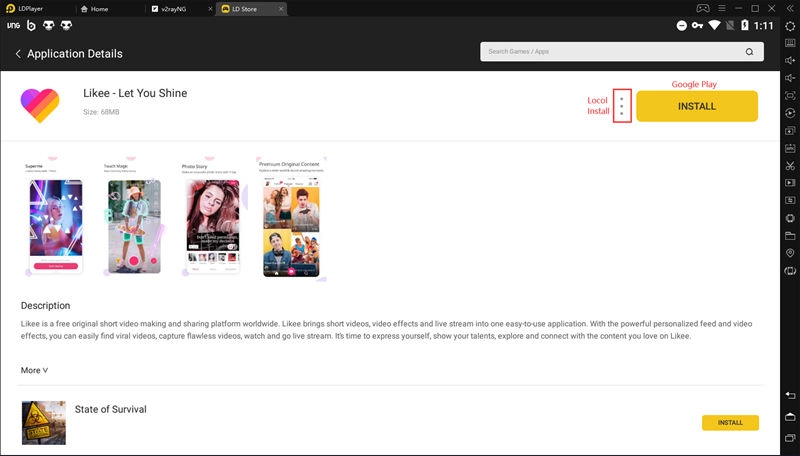Expand description with More
800x456 pixels.
point(34,370)
